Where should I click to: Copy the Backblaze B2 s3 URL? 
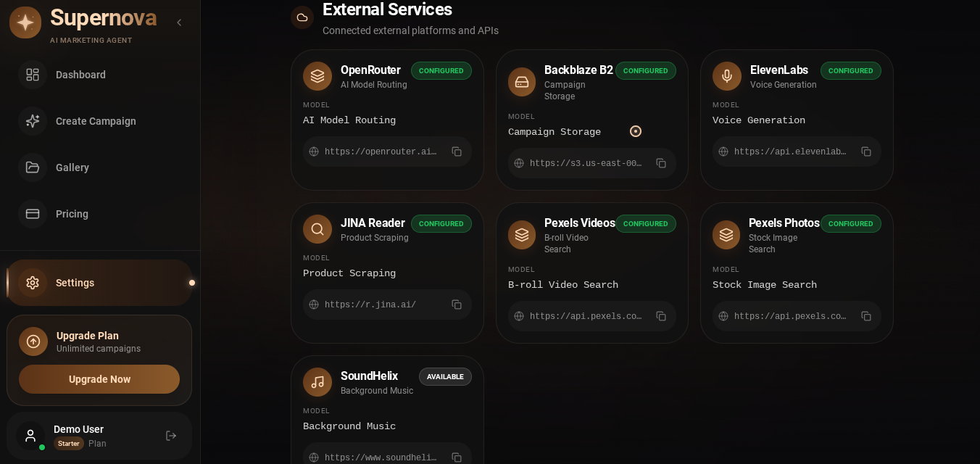pyautogui.click(x=661, y=163)
